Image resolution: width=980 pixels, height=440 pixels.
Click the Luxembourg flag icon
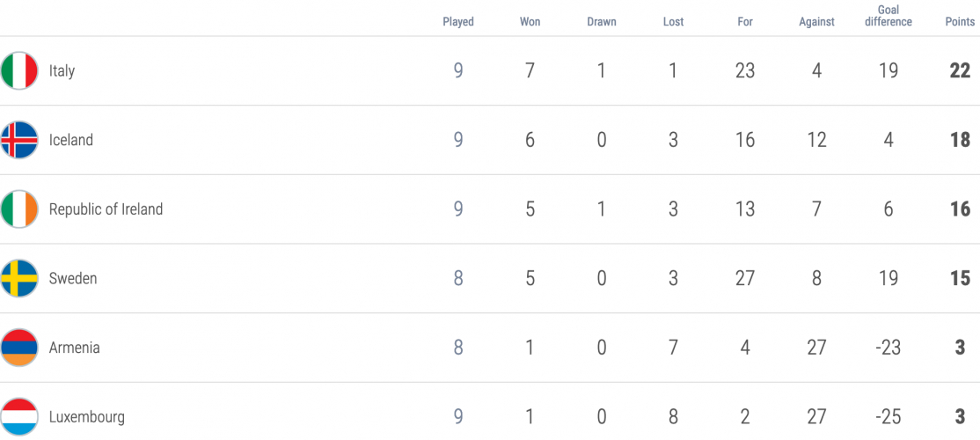click(x=19, y=417)
